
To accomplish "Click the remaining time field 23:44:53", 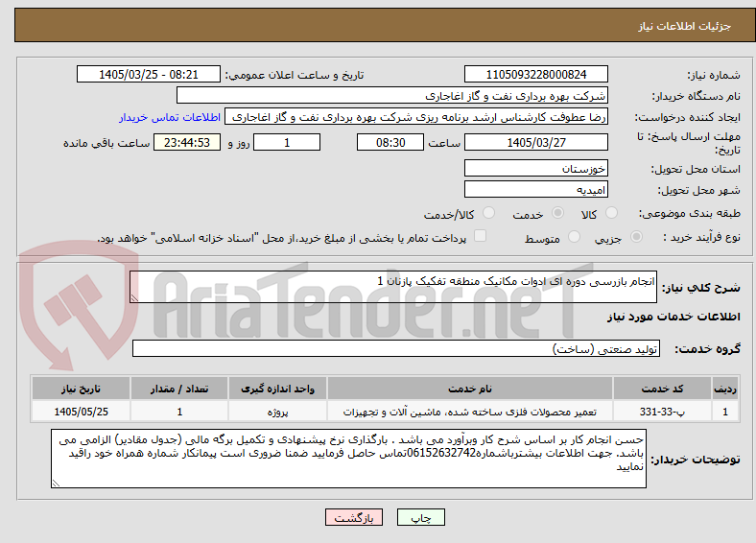I will pyautogui.click(x=187, y=142).
